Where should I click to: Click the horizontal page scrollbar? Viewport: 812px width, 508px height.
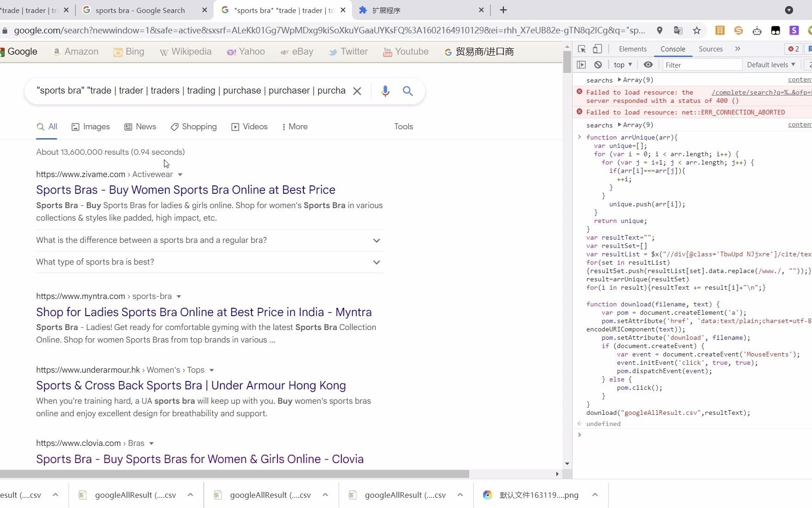[234, 474]
